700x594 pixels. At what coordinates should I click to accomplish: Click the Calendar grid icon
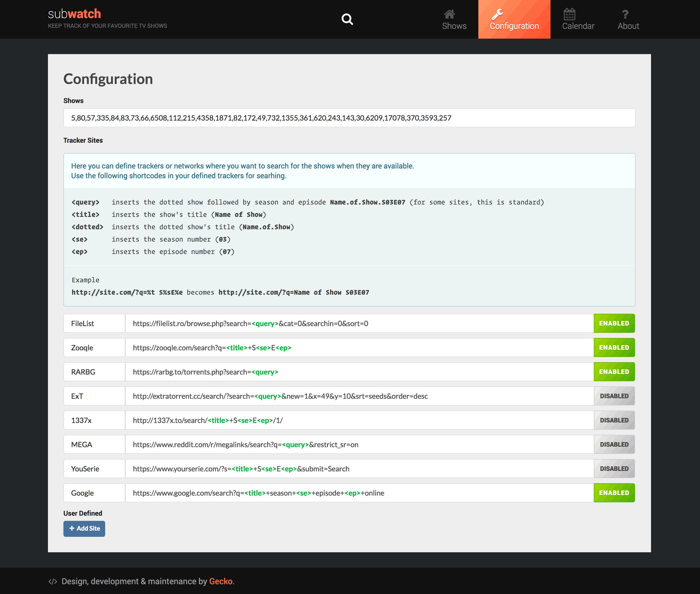coord(569,14)
